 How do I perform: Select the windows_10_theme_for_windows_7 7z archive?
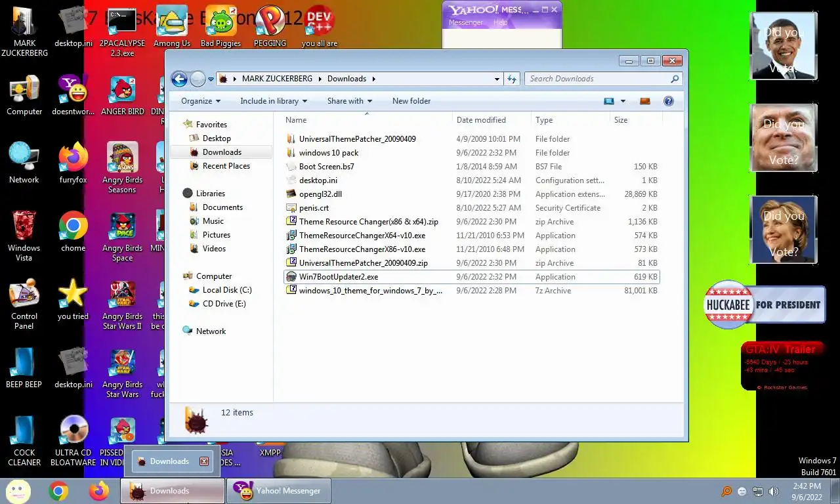tap(371, 291)
